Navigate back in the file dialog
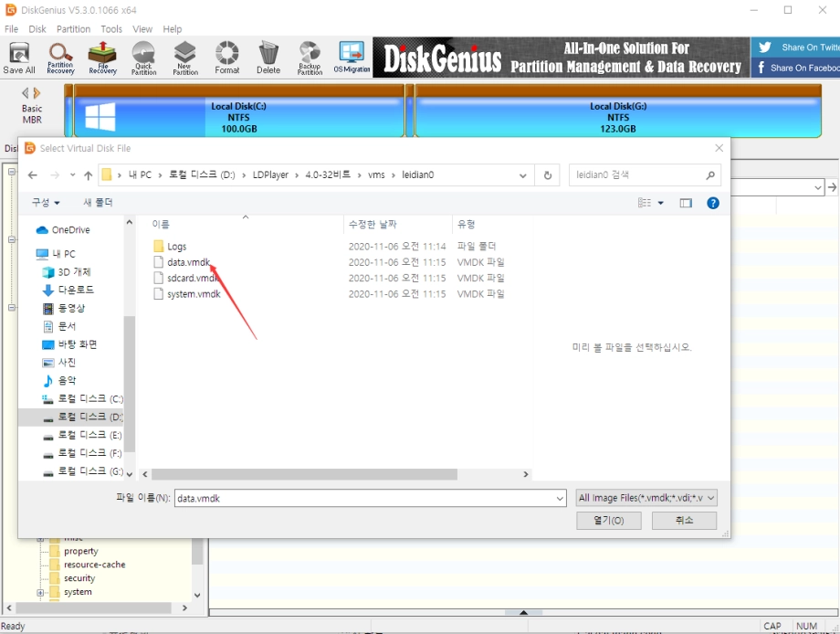 pos(33,175)
